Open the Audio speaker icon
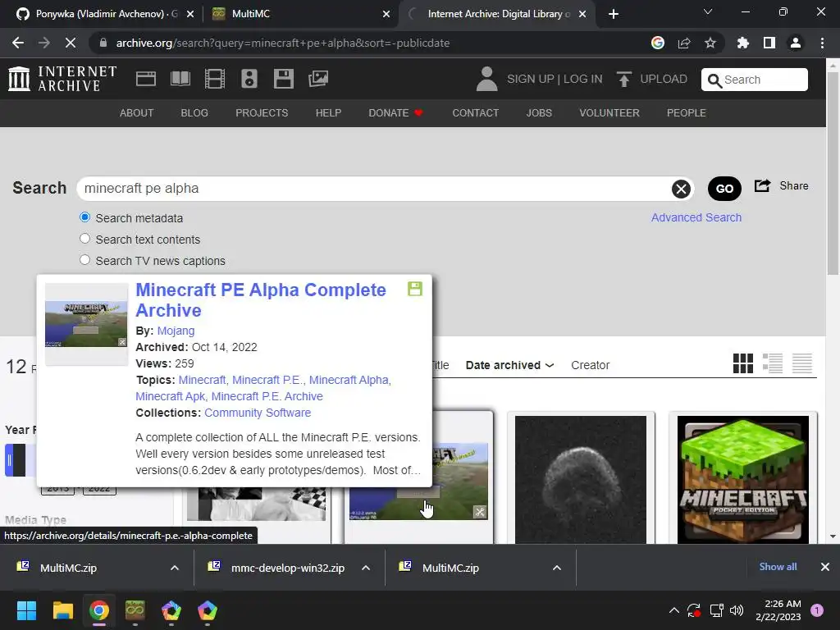This screenshot has width=840, height=630. (x=249, y=79)
